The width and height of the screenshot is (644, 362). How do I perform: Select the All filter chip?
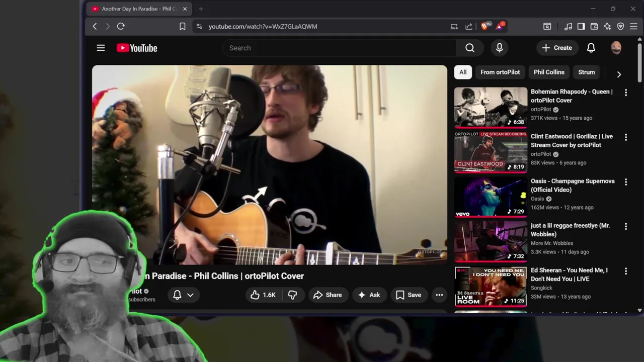[x=463, y=72]
